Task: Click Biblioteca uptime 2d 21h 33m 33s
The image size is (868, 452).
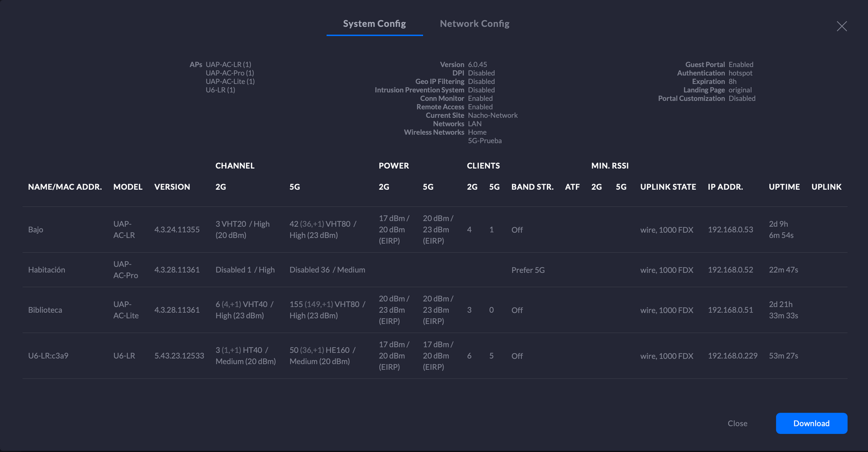Action: pos(783,310)
